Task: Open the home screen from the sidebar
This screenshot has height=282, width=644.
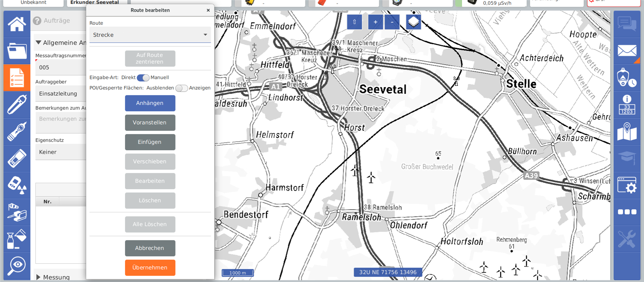Action: tap(17, 24)
